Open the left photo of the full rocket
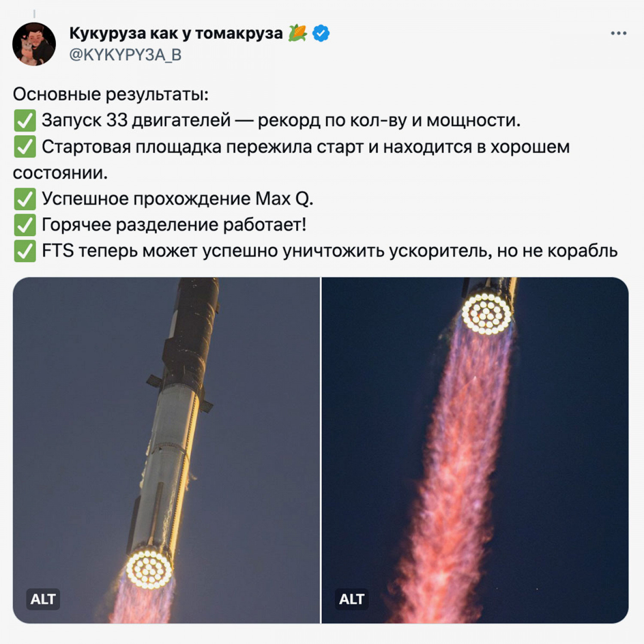The height and width of the screenshot is (644, 644). pos(167,450)
